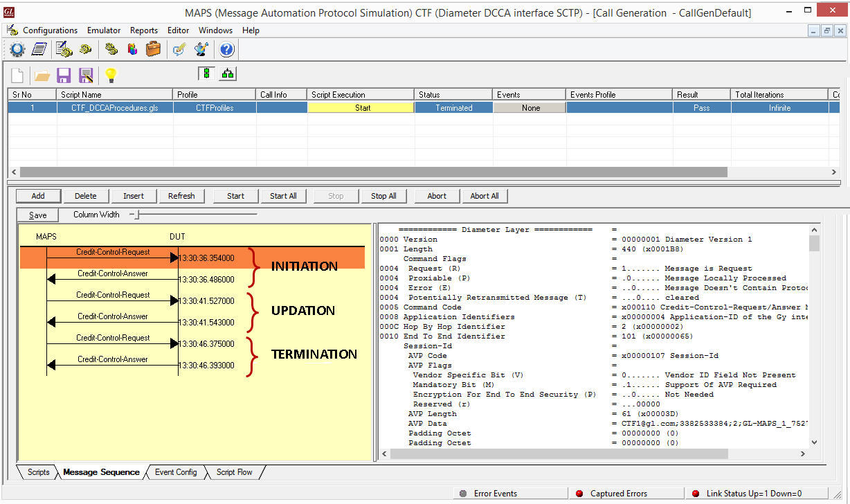Click the single yellow telephone toolbar icon
The image size is (850, 504).
pos(85,49)
